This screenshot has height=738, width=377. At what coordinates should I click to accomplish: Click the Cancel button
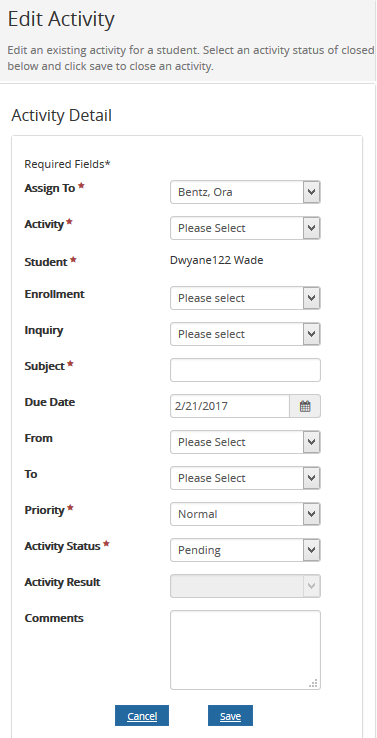coord(142,716)
